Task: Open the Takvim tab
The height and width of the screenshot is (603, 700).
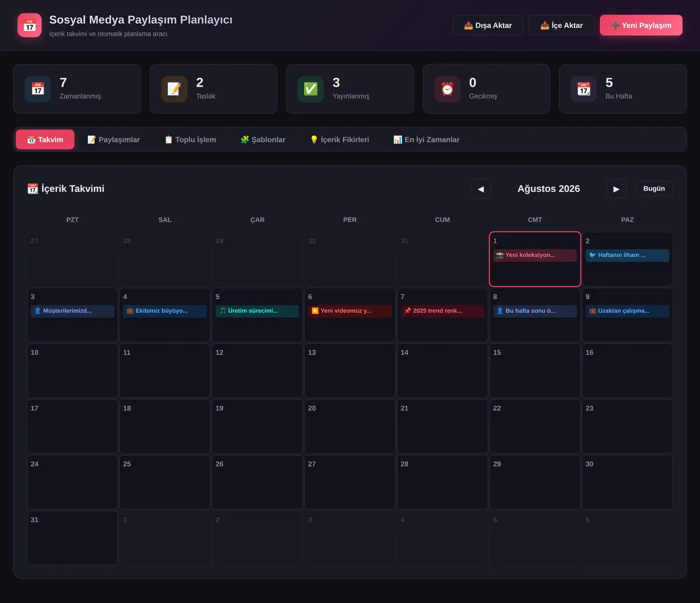Action: [45, 139]
